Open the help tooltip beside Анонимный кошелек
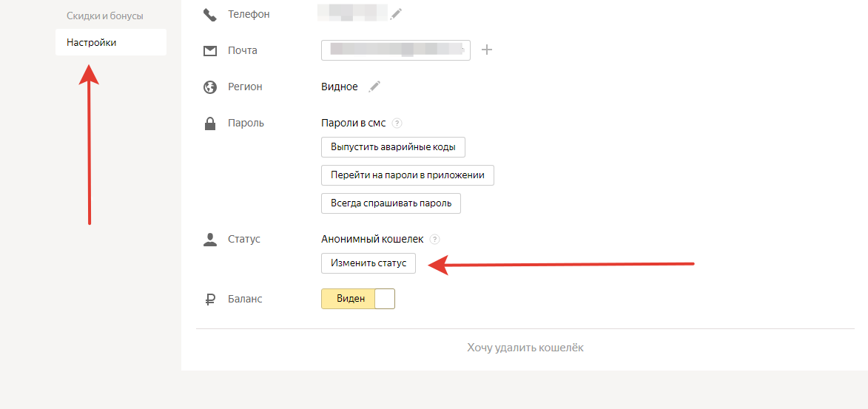This screenshot has width=868, height=409. point(435,240)
